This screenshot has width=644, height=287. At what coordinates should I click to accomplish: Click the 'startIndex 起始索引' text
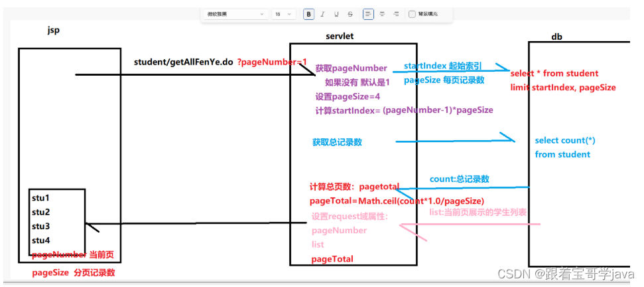click(443, 66)
